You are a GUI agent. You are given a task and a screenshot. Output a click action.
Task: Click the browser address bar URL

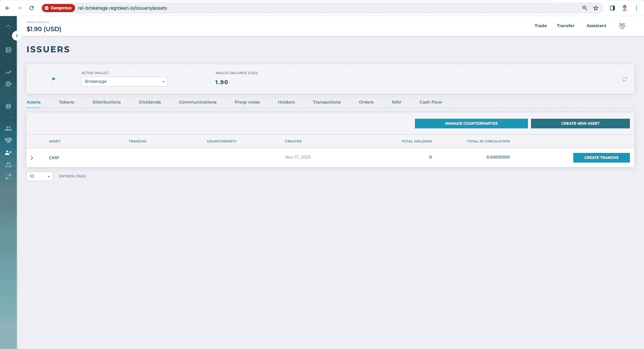[122, 8]
